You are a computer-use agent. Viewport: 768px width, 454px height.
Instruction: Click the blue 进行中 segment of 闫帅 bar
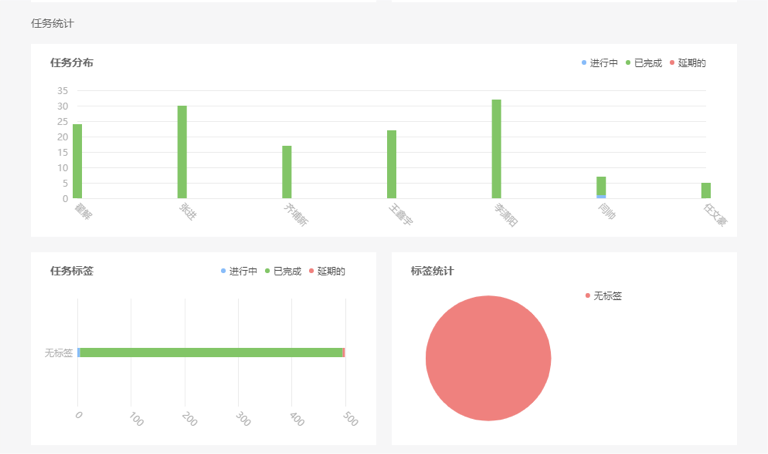click(x=601, y=197)
